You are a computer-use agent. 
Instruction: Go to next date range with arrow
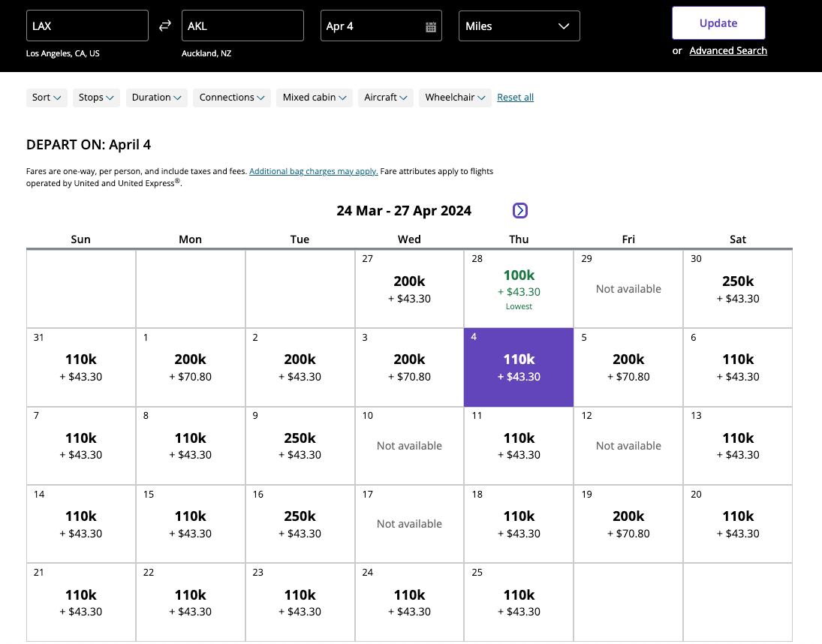[x=520, y=211]
